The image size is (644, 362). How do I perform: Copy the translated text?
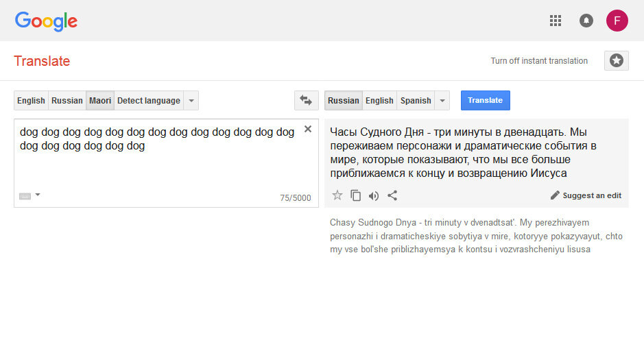[x=356, y=195]
